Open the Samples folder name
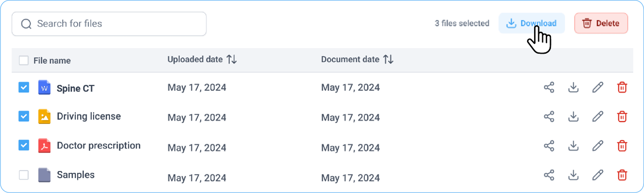 pyautogui.click(x=75, y=175)
